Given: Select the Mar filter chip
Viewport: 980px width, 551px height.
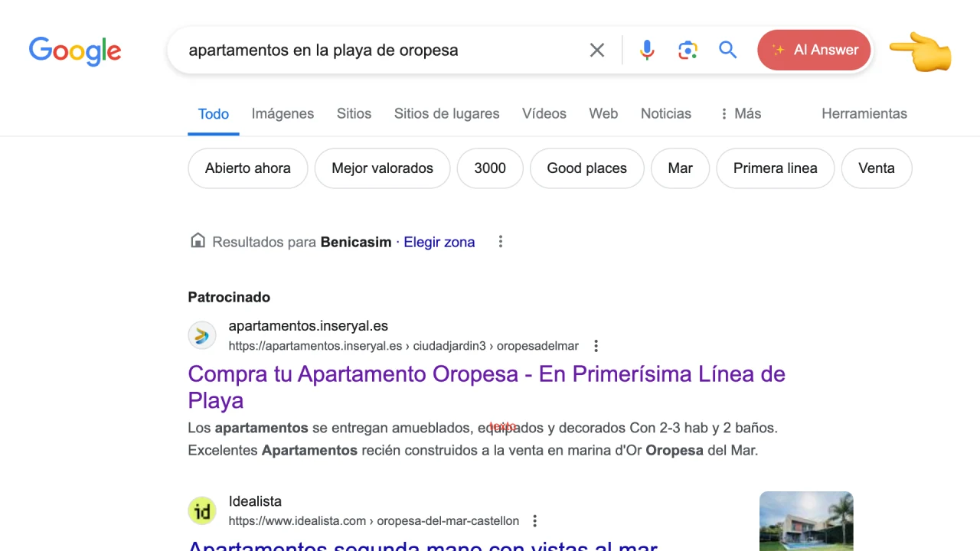Looking at the screenshot, I should pos(680,168).
